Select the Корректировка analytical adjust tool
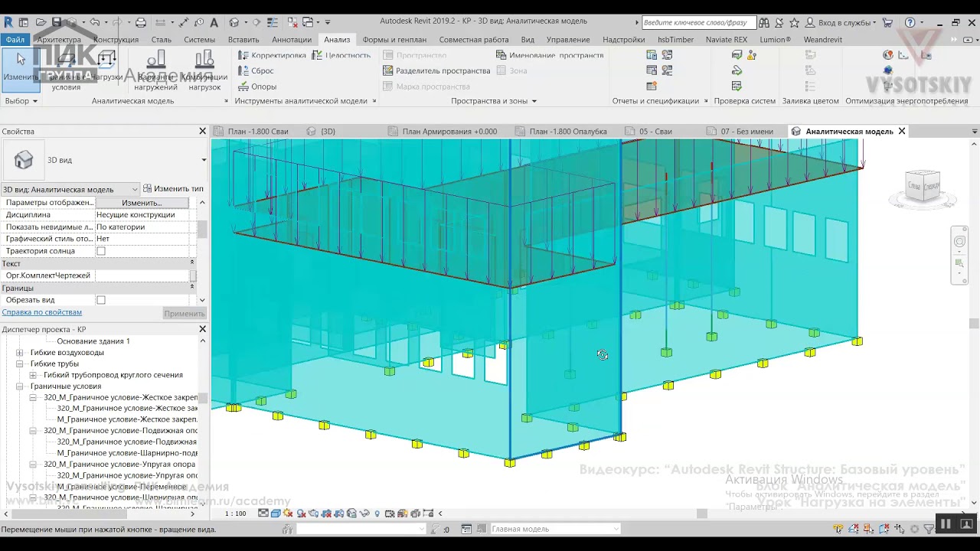This screenshot has height=551, width=980. pos(272,55)
